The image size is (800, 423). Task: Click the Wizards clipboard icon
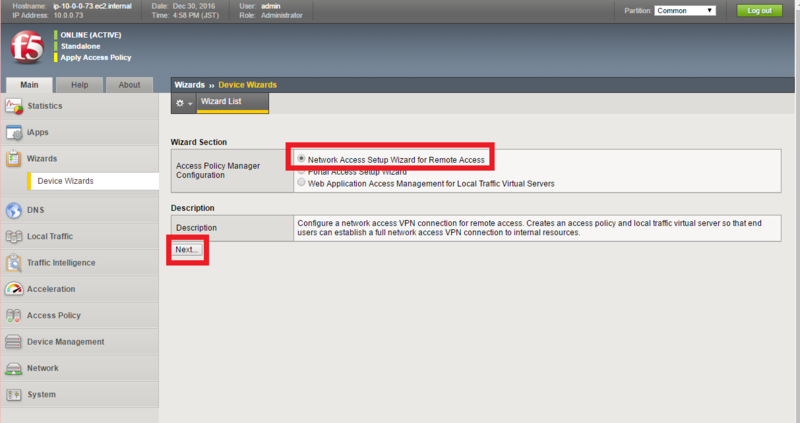[x=14, y=159]
